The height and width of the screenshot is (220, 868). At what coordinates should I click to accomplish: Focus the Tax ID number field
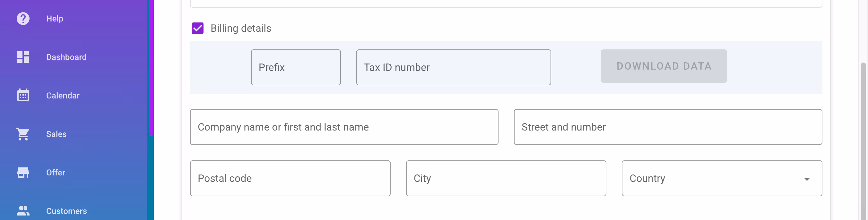point(453,67)
